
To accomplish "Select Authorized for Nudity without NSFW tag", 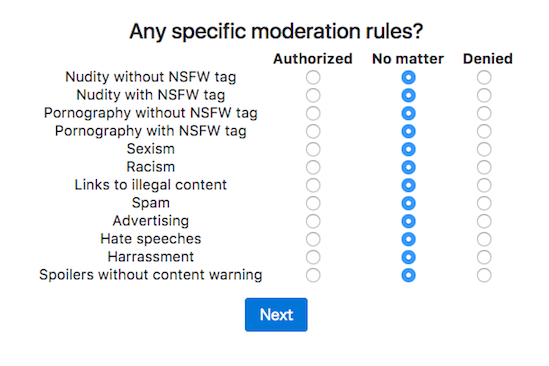I will pos(313,77).
